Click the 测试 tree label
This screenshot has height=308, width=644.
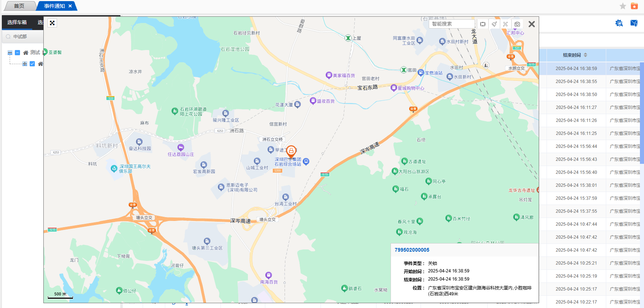point(35,53)
